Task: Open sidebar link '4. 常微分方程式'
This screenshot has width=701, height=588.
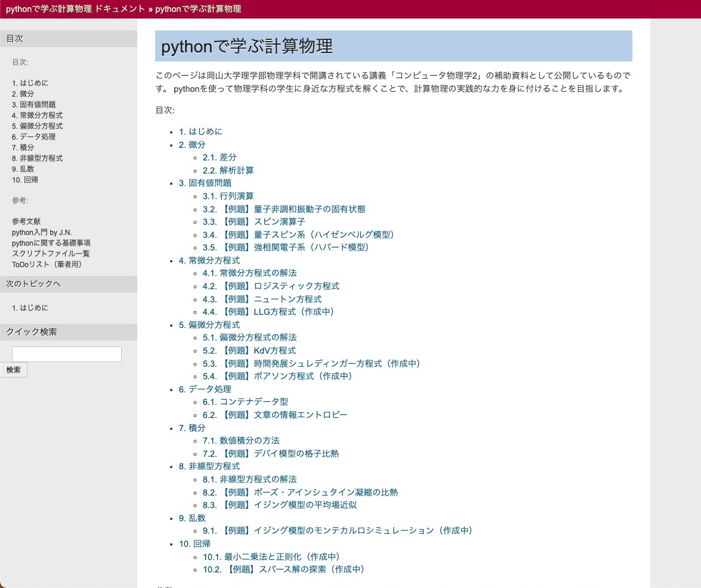Action: click(37, 115)
